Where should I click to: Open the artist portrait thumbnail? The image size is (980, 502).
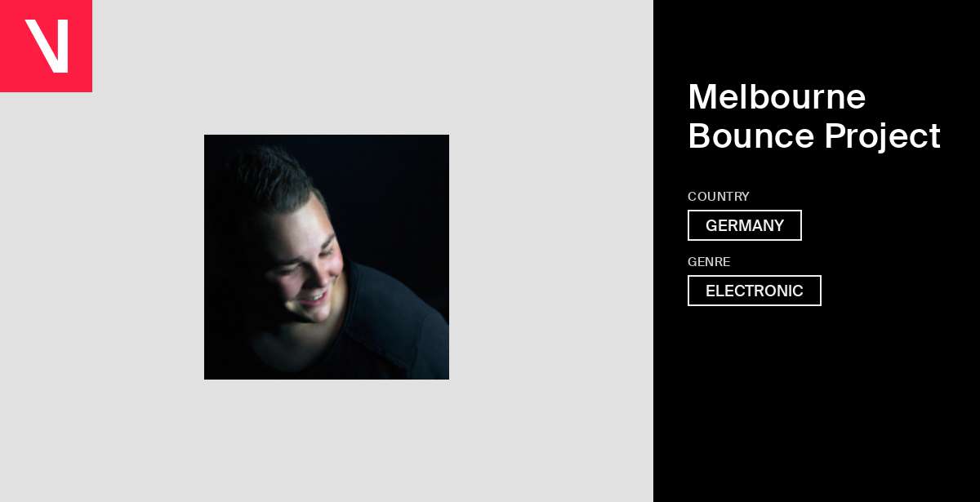point(327,257)
